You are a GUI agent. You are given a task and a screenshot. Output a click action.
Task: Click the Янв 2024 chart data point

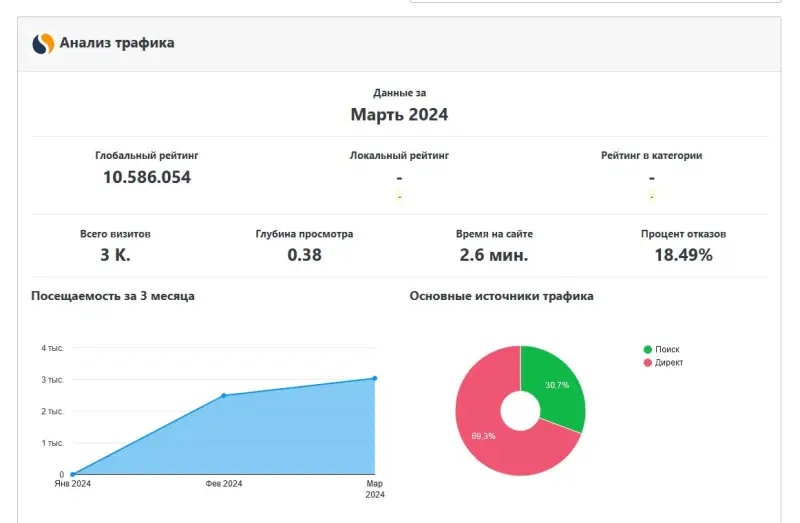(x=72, y=474)
